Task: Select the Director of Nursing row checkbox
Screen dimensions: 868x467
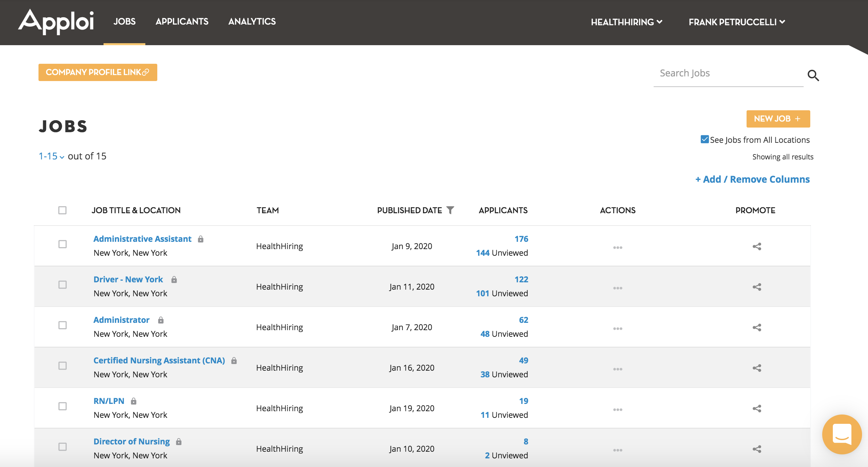Action: (62, 447)
